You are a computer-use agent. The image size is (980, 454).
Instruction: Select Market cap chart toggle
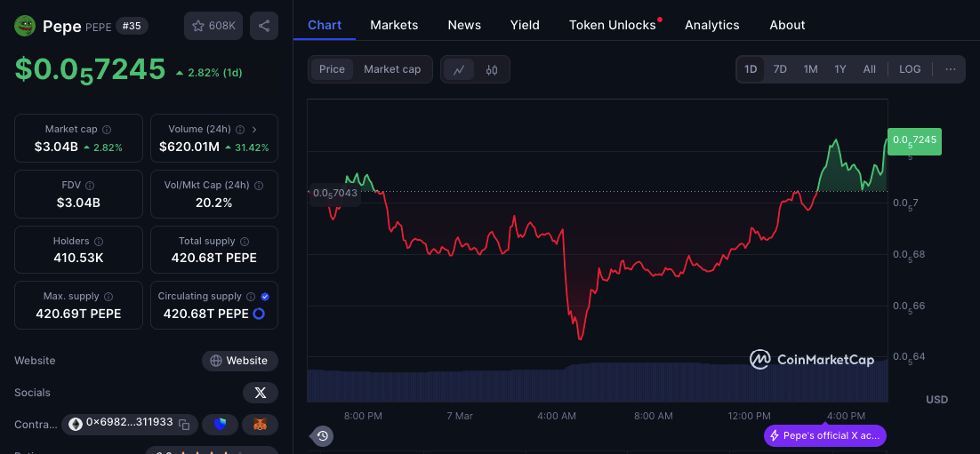pos(392,69)
